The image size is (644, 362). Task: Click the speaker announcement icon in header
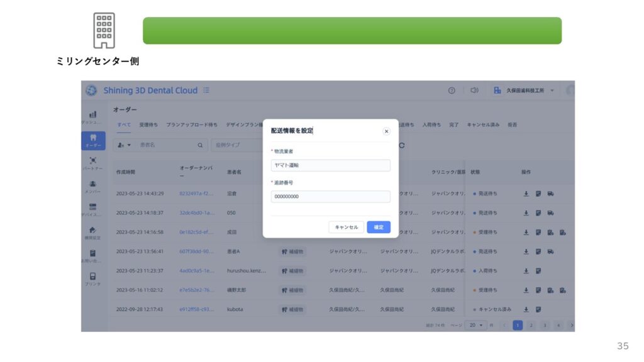click(x=475, y=90)
